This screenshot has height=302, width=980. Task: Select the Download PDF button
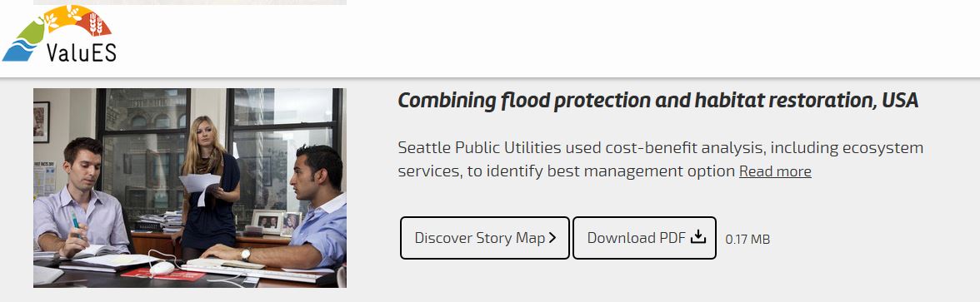pyautogui.click(x=644, y=238)
